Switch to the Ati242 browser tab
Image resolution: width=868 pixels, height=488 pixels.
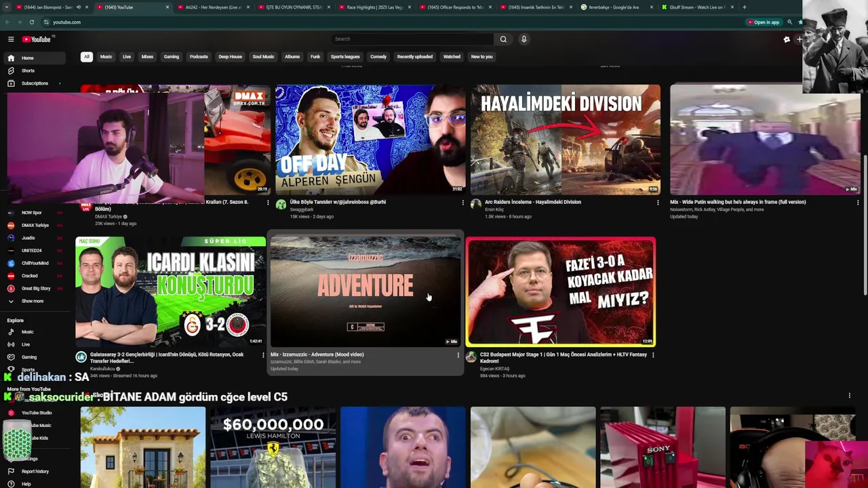coord(212,7)
